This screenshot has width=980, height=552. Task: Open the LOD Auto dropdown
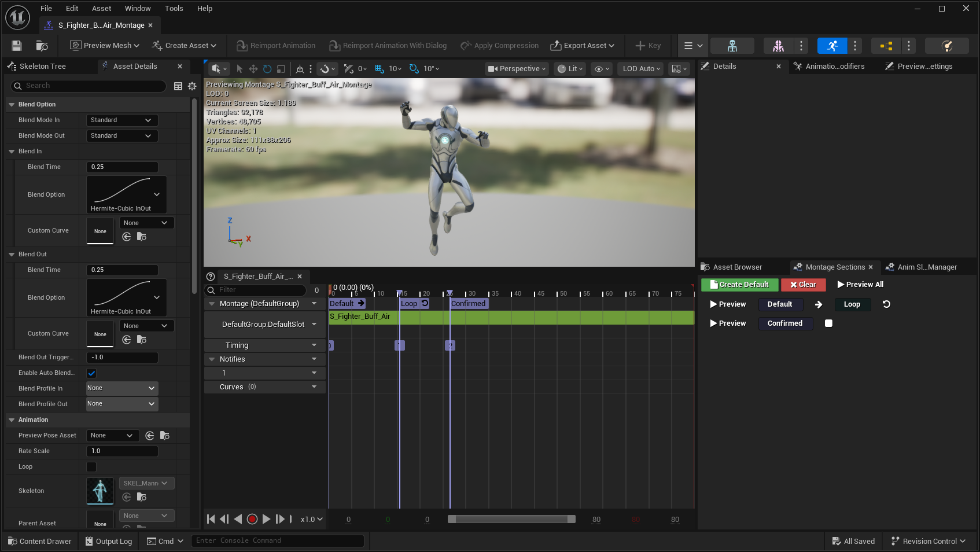click(641, 69)
